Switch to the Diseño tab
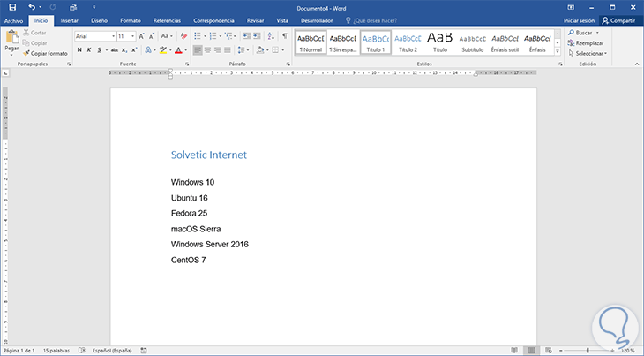The height and width of the screenshot is (356, 644). (x=99, y=20)
